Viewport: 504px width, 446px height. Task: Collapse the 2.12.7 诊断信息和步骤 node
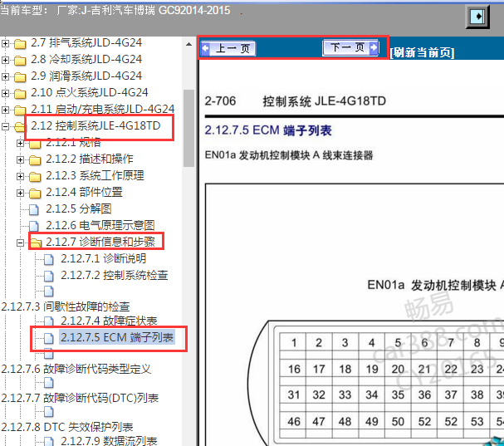[x=20, y=243]
